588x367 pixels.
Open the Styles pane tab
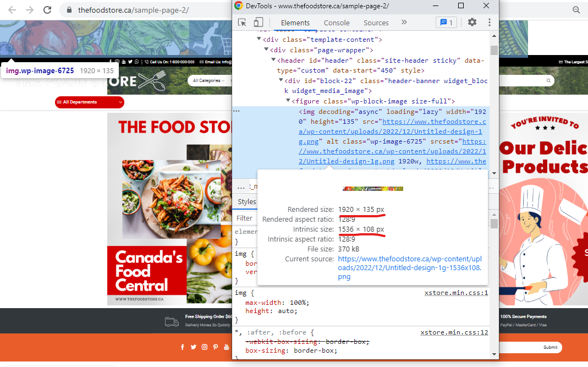coord(246,201)
